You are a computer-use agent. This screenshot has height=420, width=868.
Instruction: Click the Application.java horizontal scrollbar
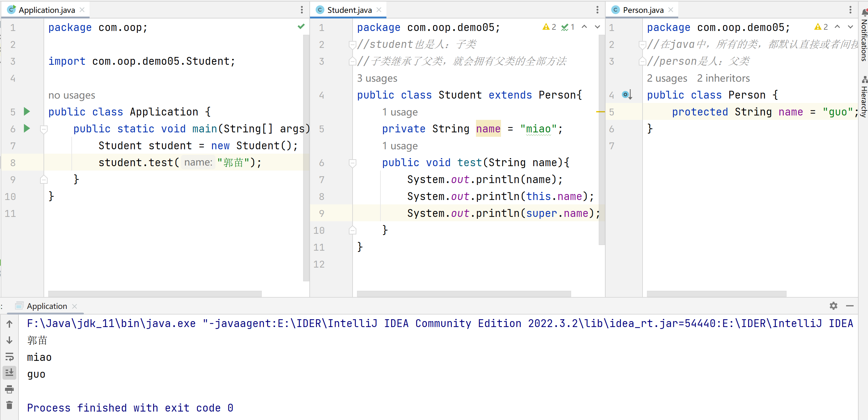click(155, 293)
